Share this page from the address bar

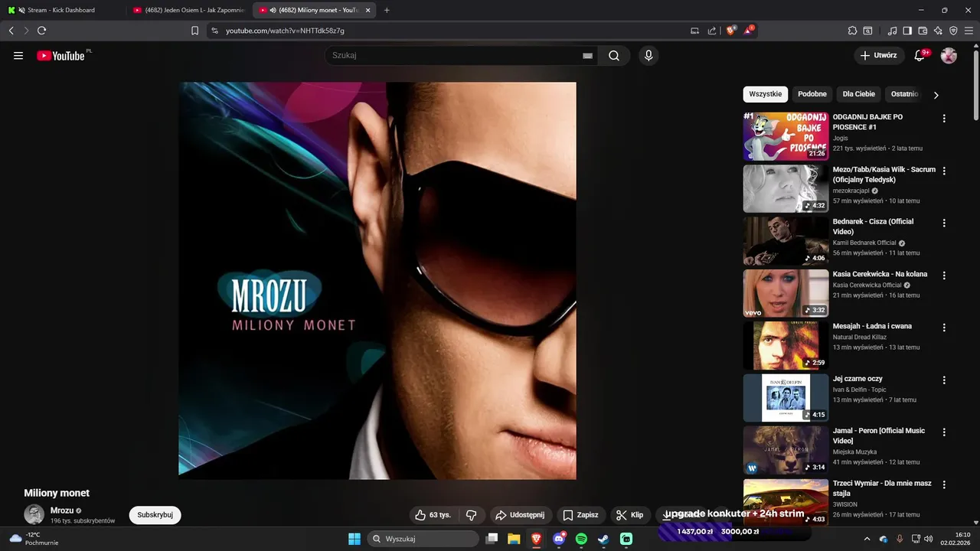point(712,31)
